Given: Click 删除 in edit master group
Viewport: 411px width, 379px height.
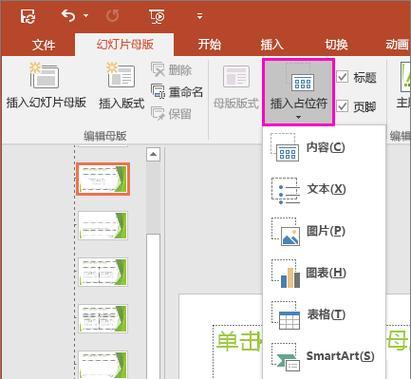Looking at the screenshot, I should [171, 70].
